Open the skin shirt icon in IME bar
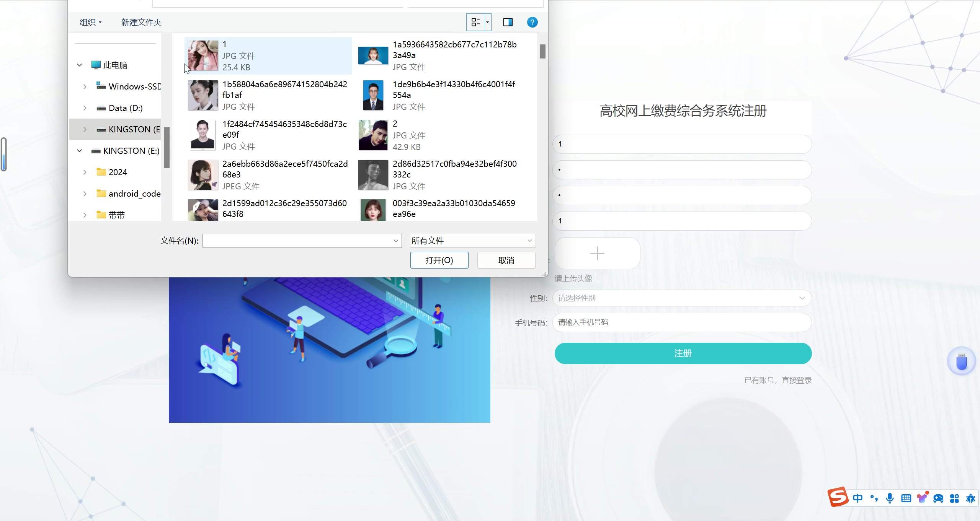Screen dimensions: 980x521 [922, 498]
